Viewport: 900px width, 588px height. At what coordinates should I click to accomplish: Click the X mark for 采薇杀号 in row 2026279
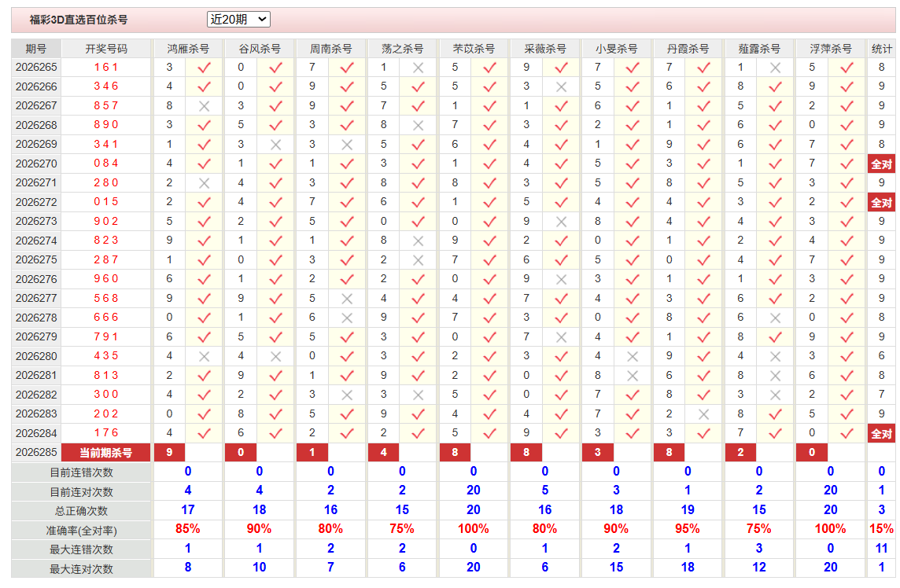click(561, 337)
